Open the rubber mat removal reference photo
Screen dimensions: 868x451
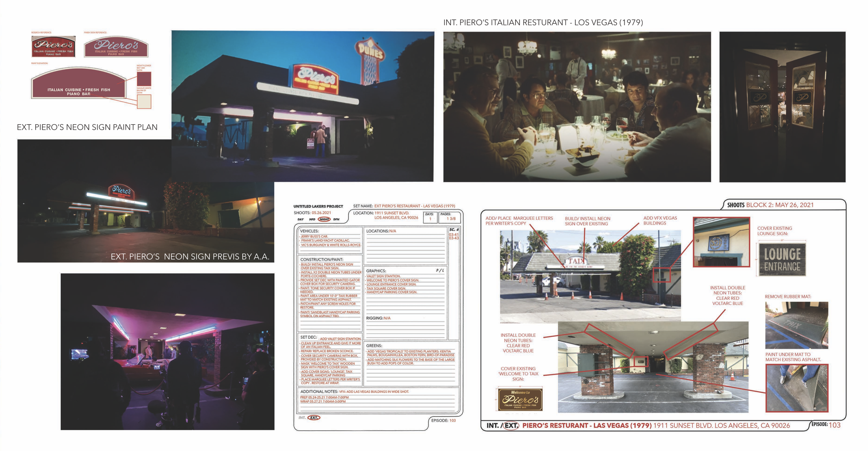point(796,325)
